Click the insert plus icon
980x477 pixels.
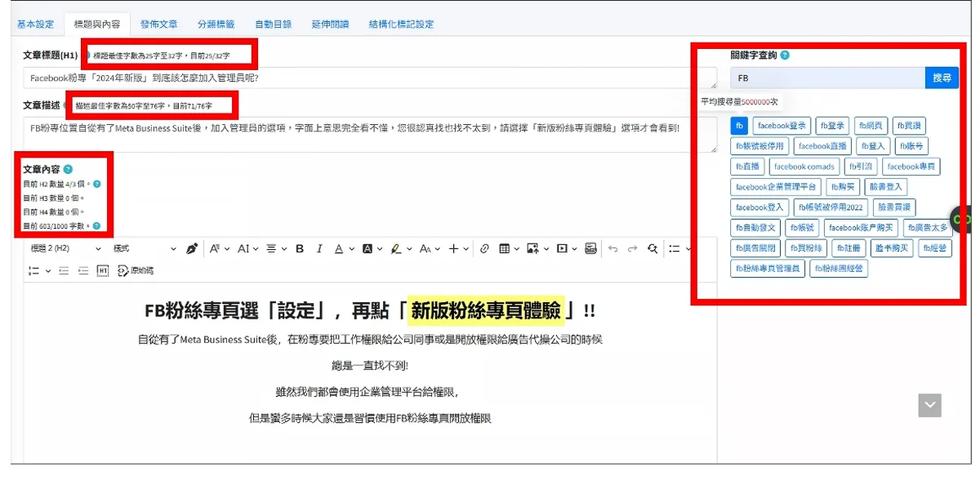tap(454, 249)
